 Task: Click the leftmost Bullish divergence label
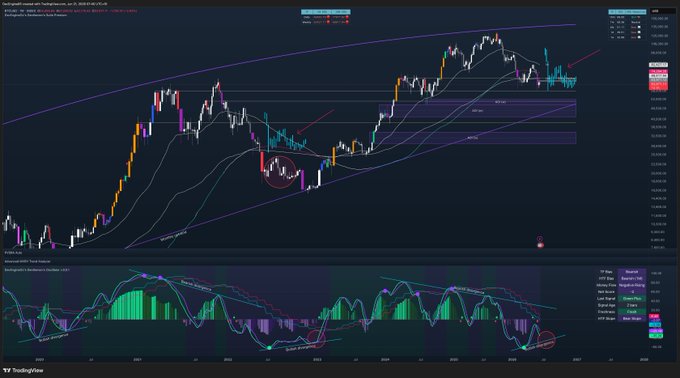coord(53,337)
